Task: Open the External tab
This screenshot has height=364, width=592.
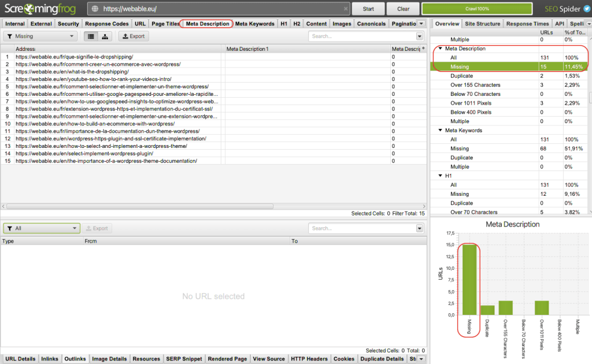Action: (41, 23)
